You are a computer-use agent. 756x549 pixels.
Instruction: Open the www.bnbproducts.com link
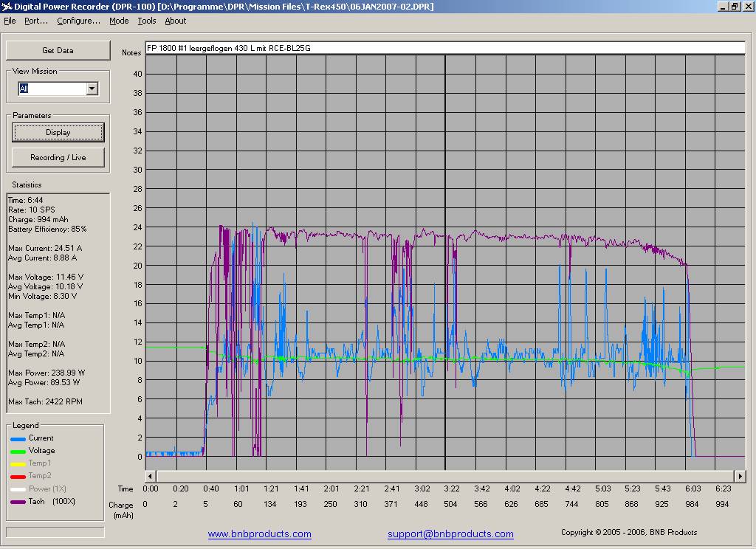click(x=259, y=534)
